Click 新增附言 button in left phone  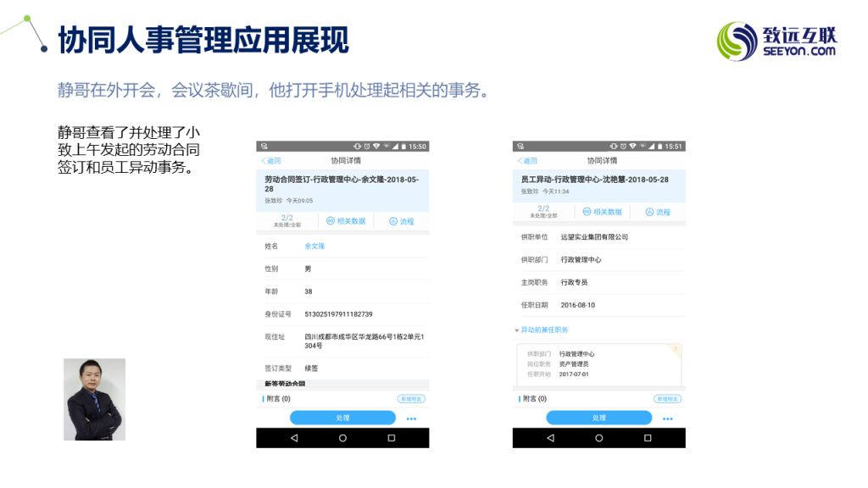(410, 398)
